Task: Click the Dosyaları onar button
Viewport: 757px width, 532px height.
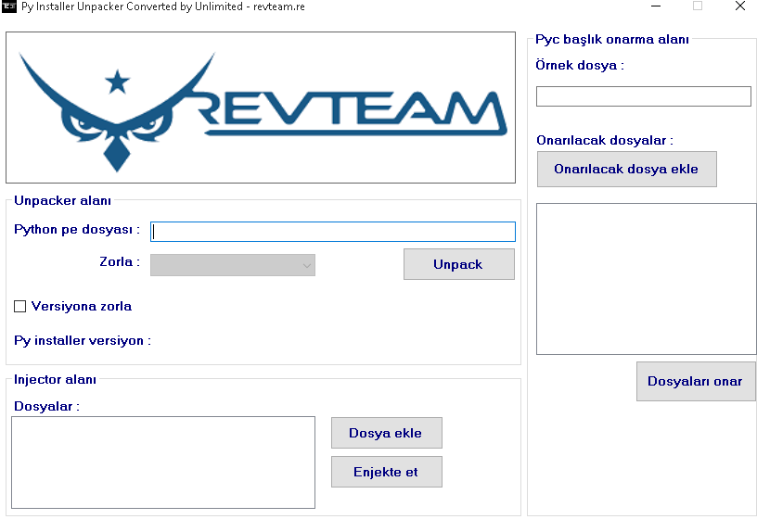Action: pos(696,382)
